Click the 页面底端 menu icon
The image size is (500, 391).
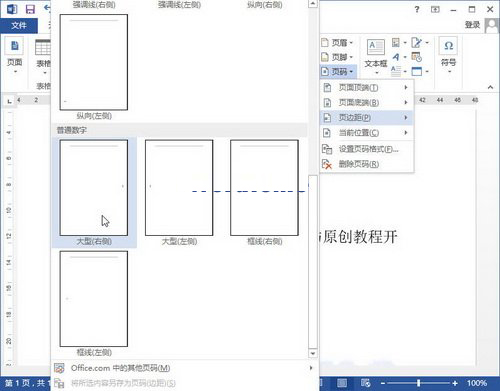327,103
